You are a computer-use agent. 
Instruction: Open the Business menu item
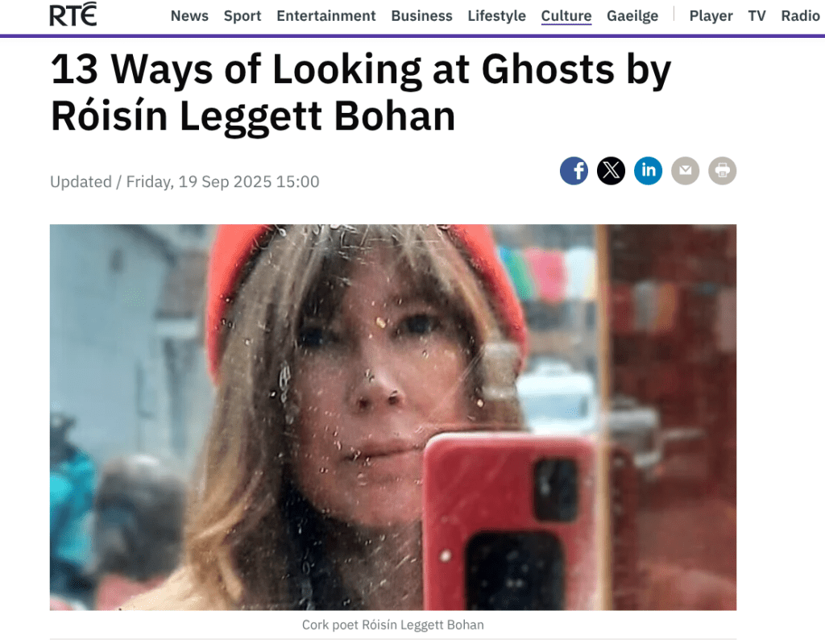pos(422,16)
